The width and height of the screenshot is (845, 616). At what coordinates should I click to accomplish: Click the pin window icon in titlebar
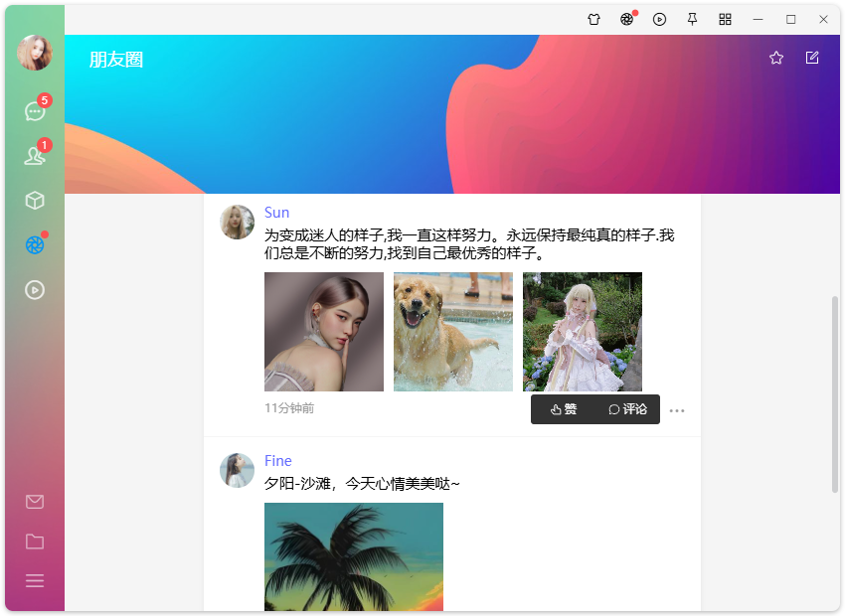tap(692, 19)
